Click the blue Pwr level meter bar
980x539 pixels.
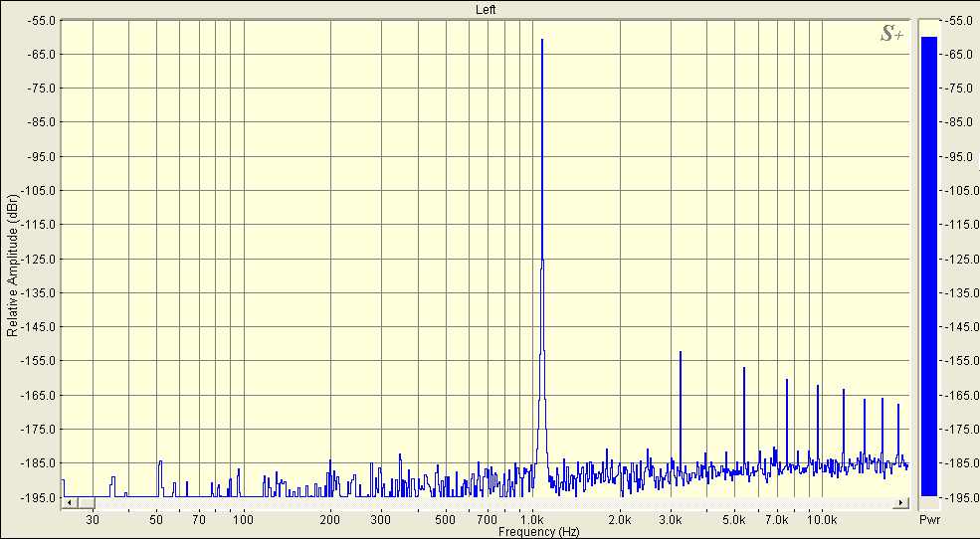pos(928,267)
